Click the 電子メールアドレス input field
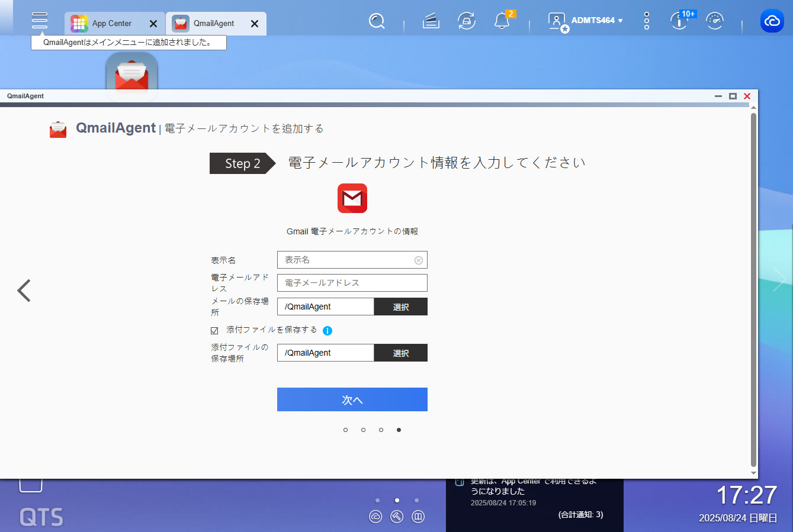The width and height of the screenshot is (793, 532). [x=352, y=283]
